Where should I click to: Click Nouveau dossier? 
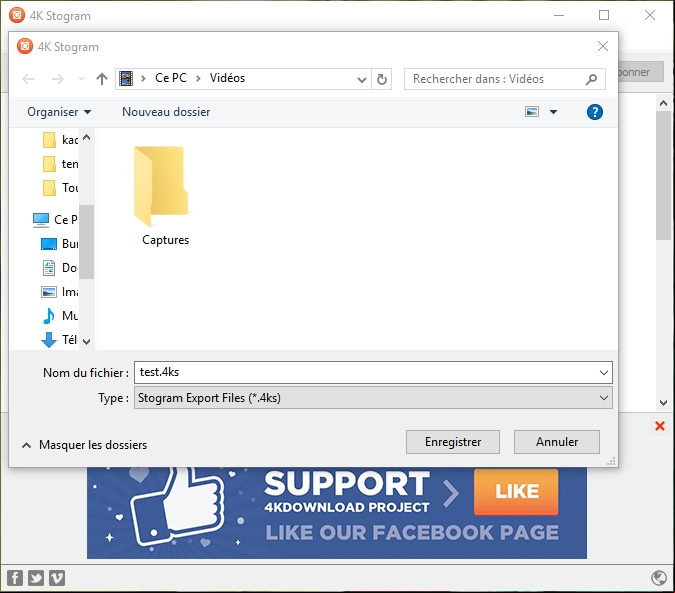click(166, 112)
